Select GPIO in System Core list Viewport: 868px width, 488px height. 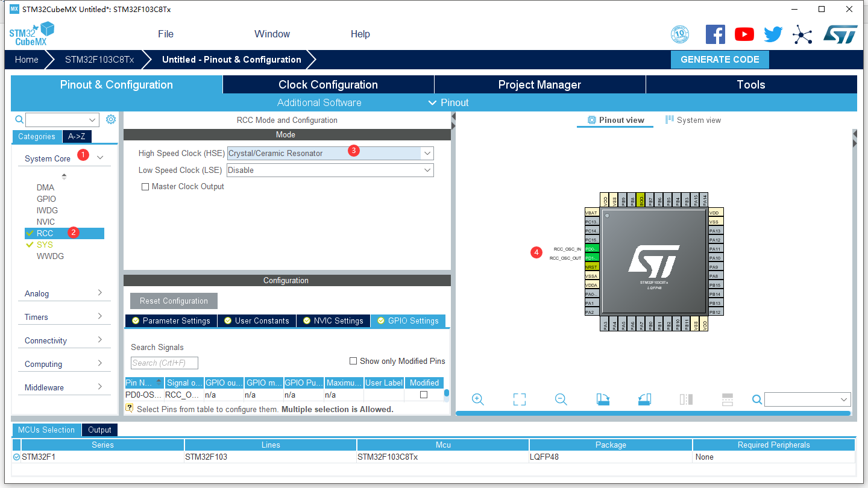click(46, 199)
